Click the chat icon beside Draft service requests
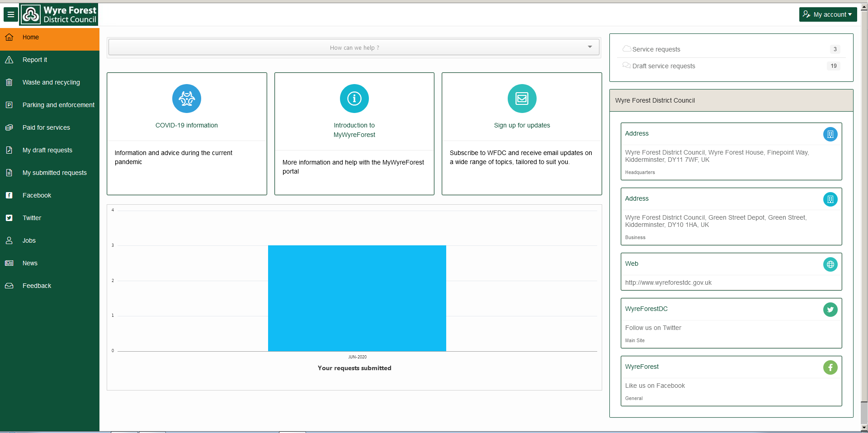 pyautogui.click(x=627, y=66)
